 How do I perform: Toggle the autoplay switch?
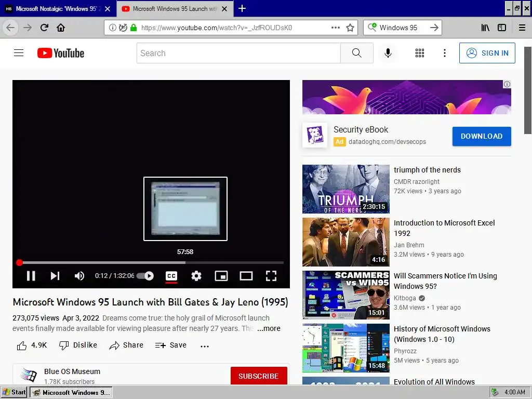(x=145, y=276)
